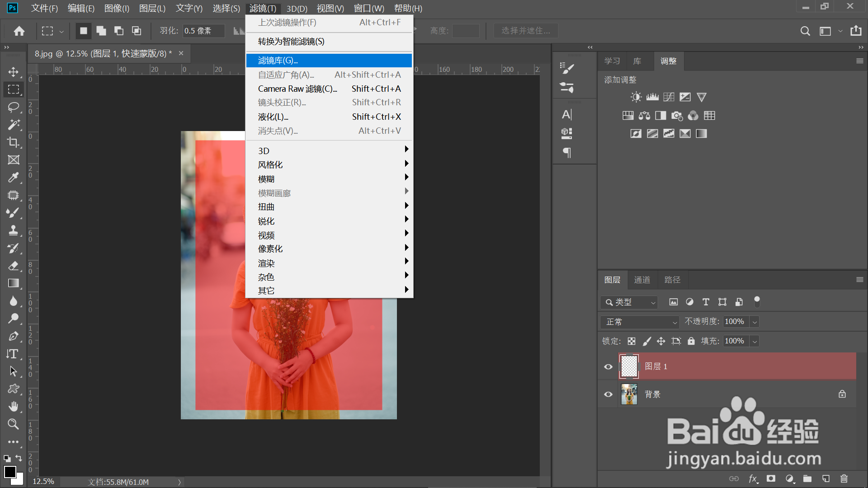Expand the 不透明度 opacity dropdown arrow
Image resolution: width=868 pixels, height=488 pixels.
(x=755, y=322)
